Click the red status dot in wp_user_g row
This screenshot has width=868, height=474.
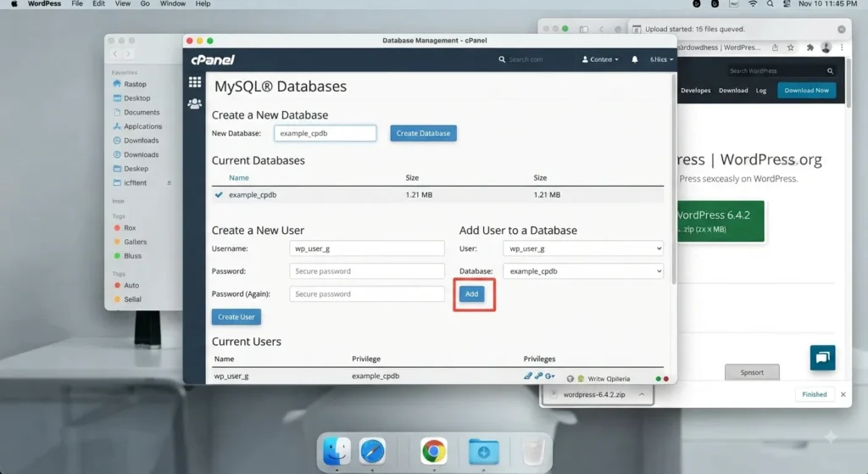coord(666,379)
